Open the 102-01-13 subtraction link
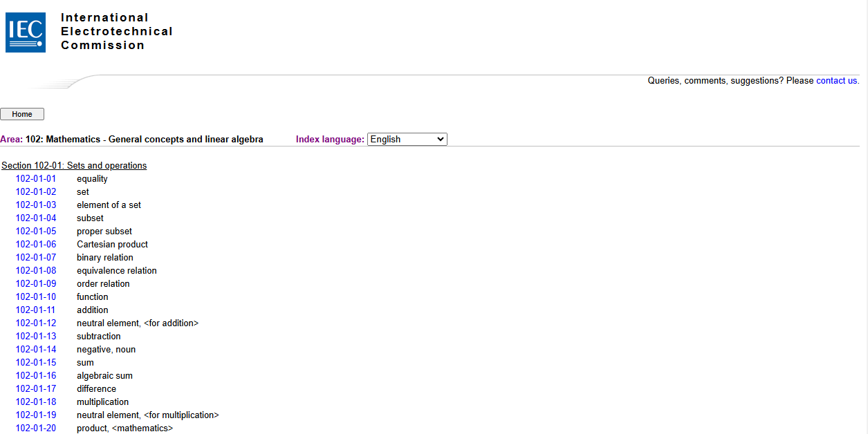Viewport: 868px width, 434px height. pyautogui.click(x=36, y=337)
